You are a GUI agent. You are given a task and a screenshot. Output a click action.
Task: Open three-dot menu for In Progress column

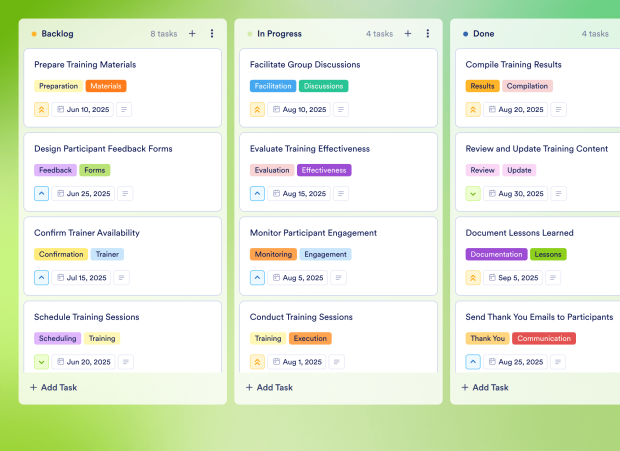coord(428,33)
